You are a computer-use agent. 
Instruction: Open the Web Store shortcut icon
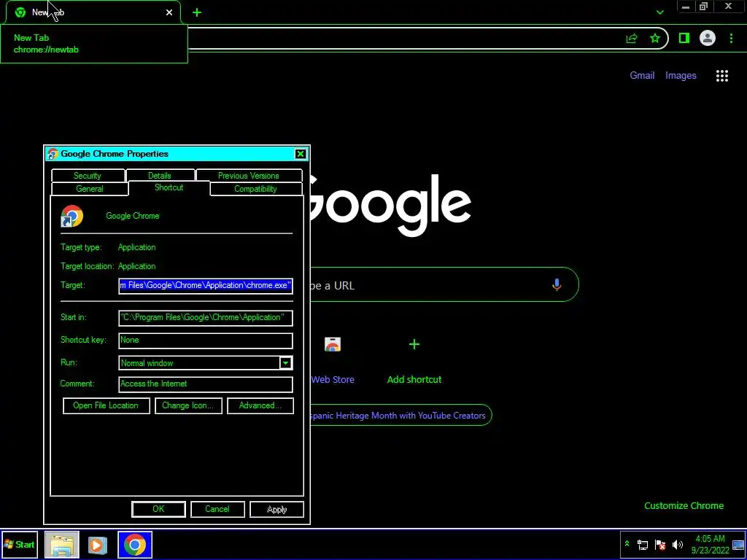333,344
